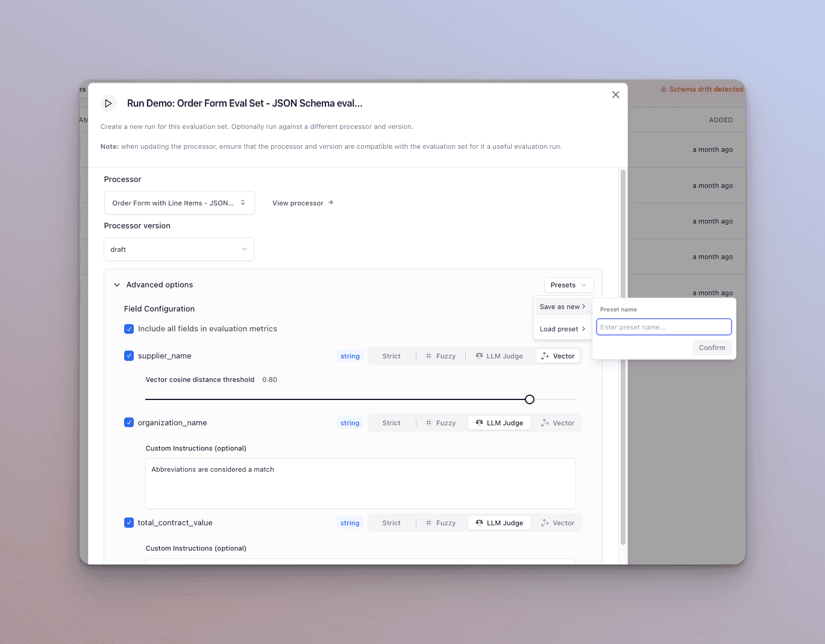Click the Confirm preset button

pyautogui.click(x=712, y=348)
